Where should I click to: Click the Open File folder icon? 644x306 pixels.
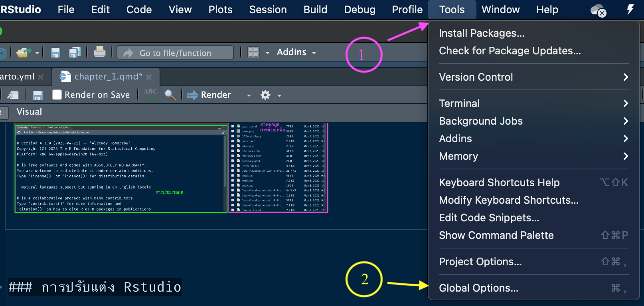pyautogui.click(x=23, y=52)
